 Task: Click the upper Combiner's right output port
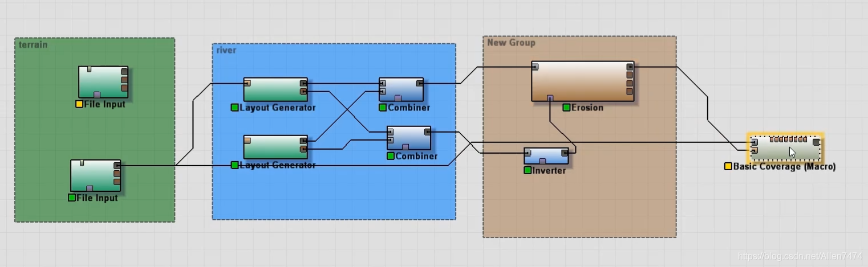pyautogui.click(x=420, y=83)
